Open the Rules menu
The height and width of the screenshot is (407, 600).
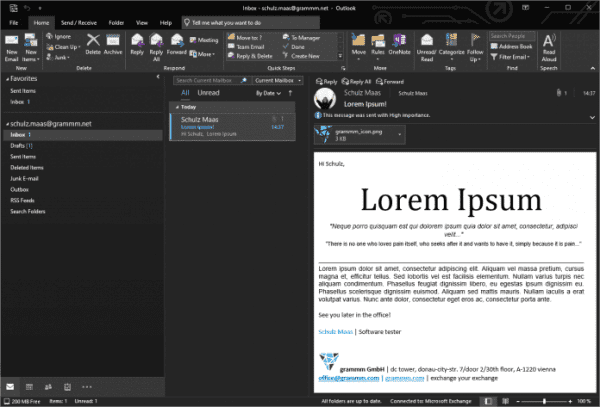pyautogui.click(x=378, y=48)
